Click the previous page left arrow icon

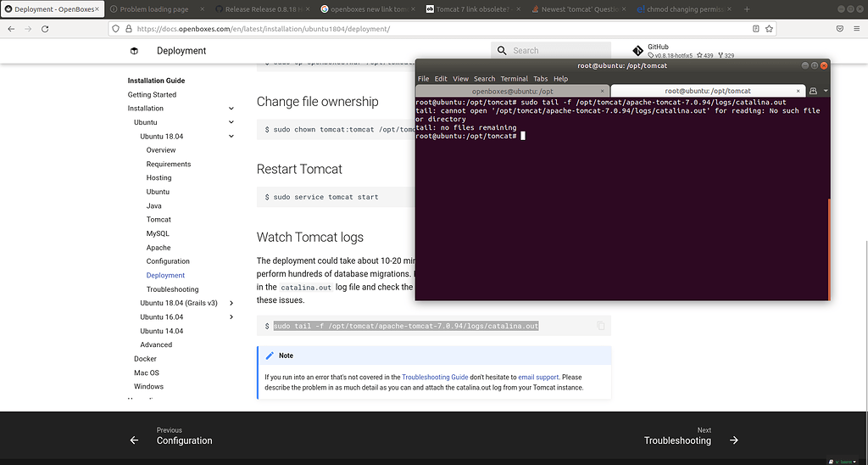click(x=134, y=440)
